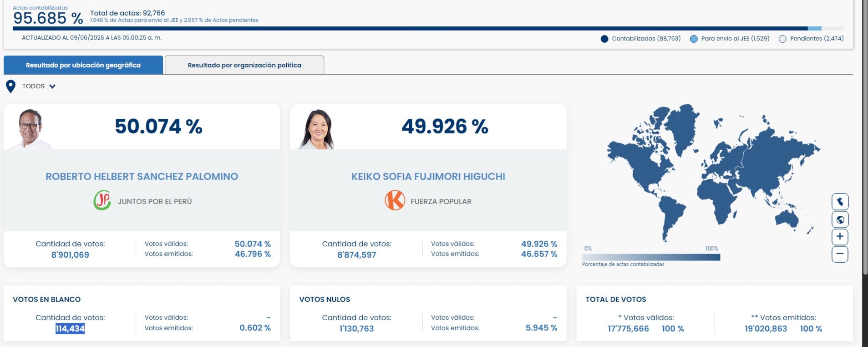The image size is (868, 347).
Task: Click the 50.074 % headline percentage
Action: 158,127
